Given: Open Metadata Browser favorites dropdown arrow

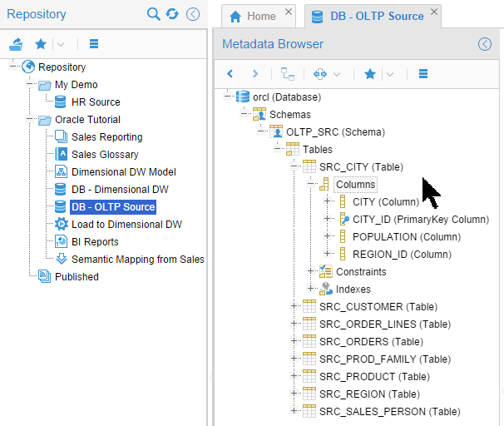Looking at the screenshot, I should tap(390, 75).
